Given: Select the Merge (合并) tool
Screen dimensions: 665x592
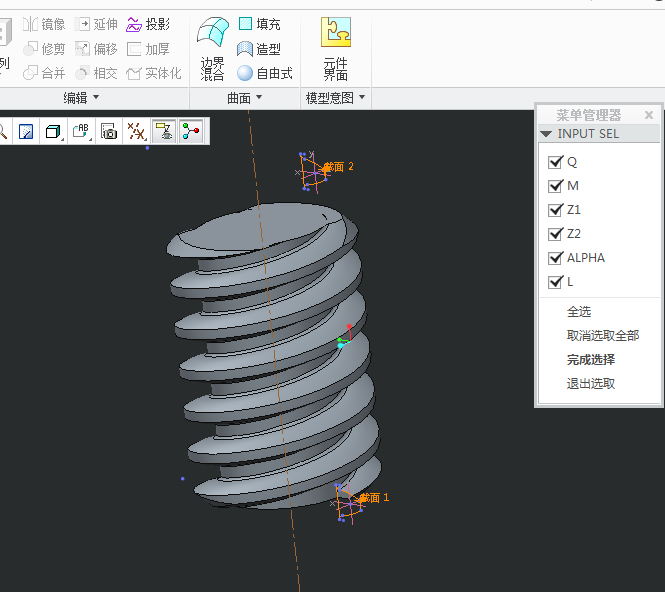Looking at the screenshot, I should [x=44, y=73].
